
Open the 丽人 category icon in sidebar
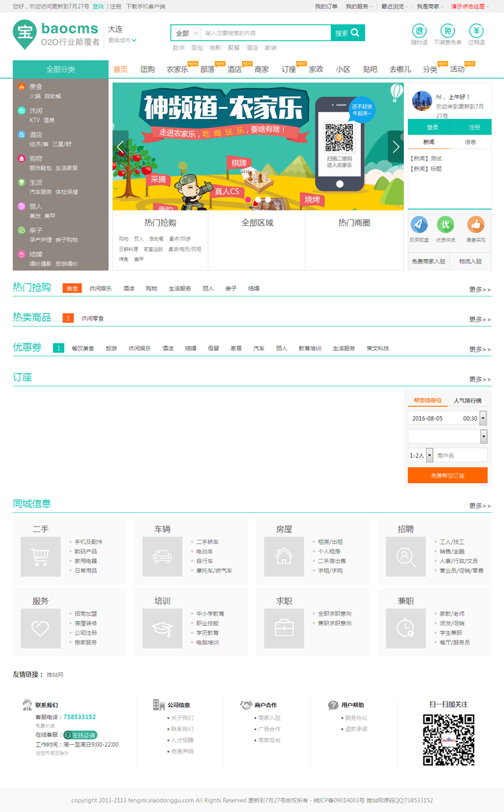click(x=22, y=206)
